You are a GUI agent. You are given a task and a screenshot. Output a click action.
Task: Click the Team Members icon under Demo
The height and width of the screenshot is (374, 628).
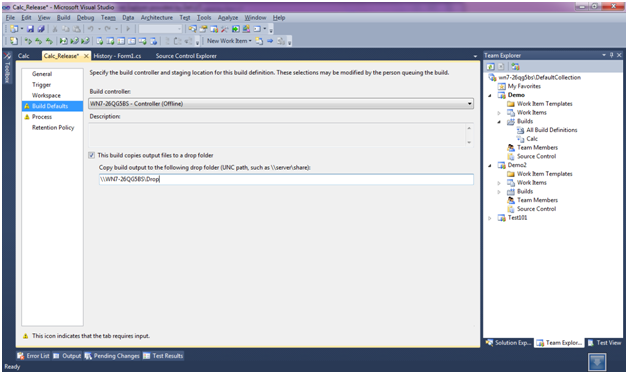pos(511,147)
